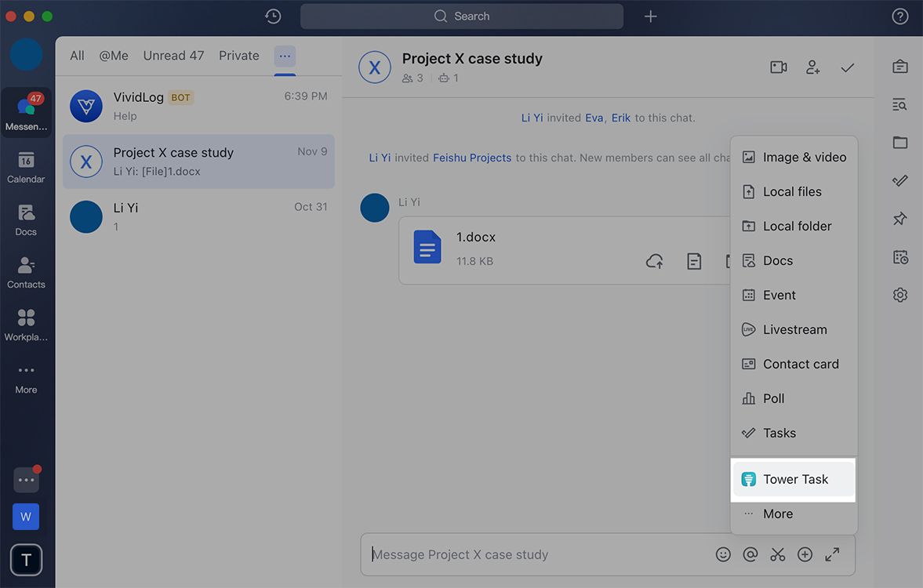Start a video call in the chat header
923x588 pixels.
click(778, 67)
